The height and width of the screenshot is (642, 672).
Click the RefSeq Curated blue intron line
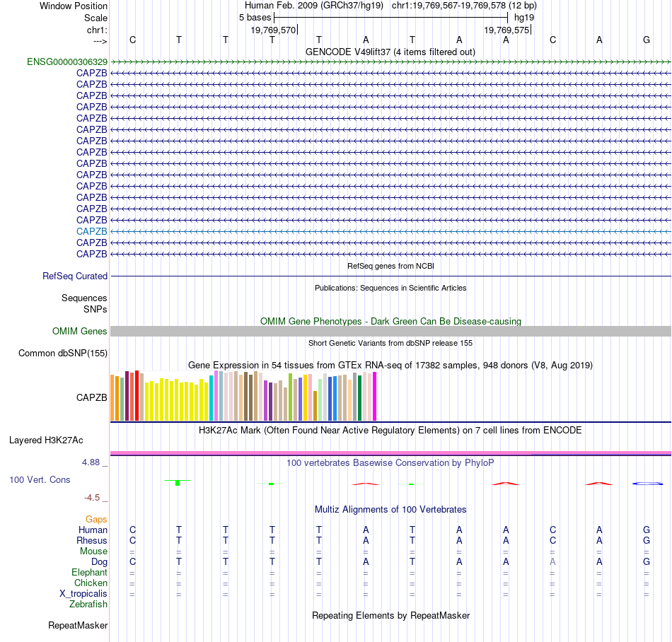(x=390, y=276)
